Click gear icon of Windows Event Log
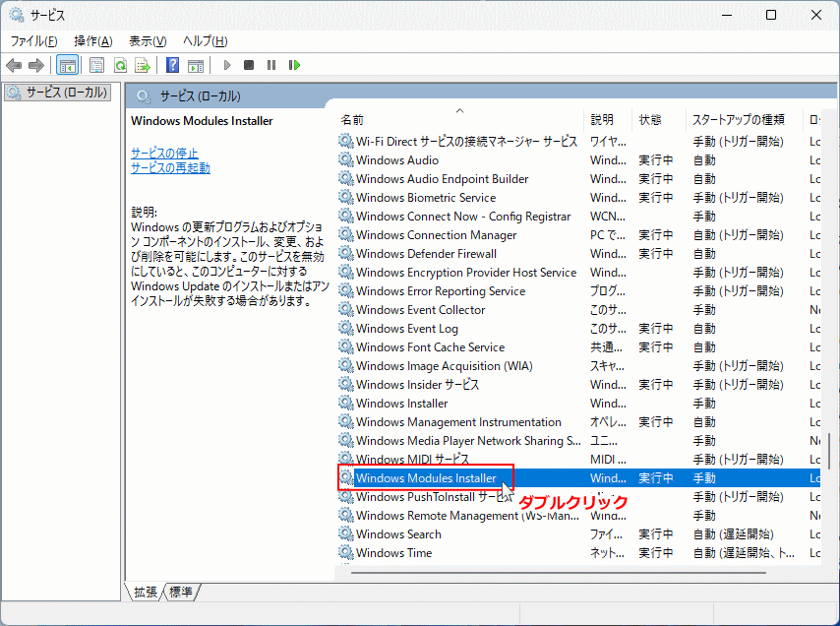840x626 pixels. pyautogui.click(x=346, y=328)
